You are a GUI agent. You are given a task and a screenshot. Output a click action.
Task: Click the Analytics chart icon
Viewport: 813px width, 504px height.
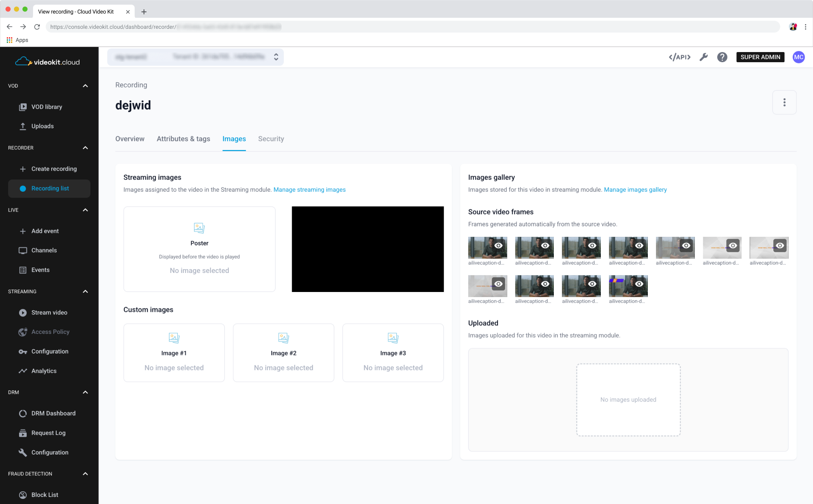tap(23, 371)
